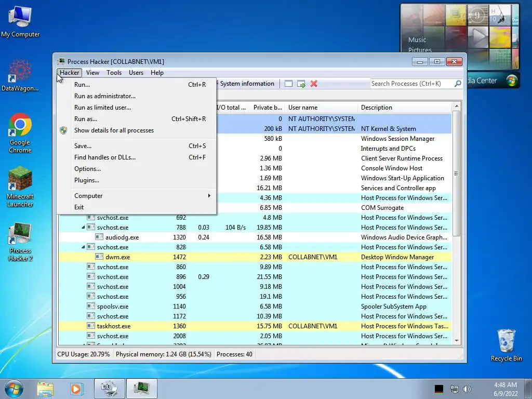Viewport: 532px width, 399px height.
Task: Open the View menu
Action: click(92, 73)
